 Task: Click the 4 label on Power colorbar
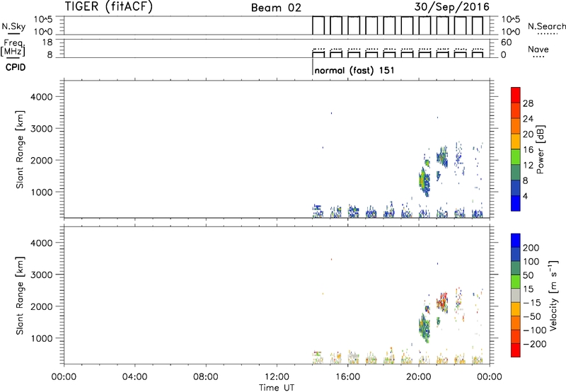tap(525, 196)
